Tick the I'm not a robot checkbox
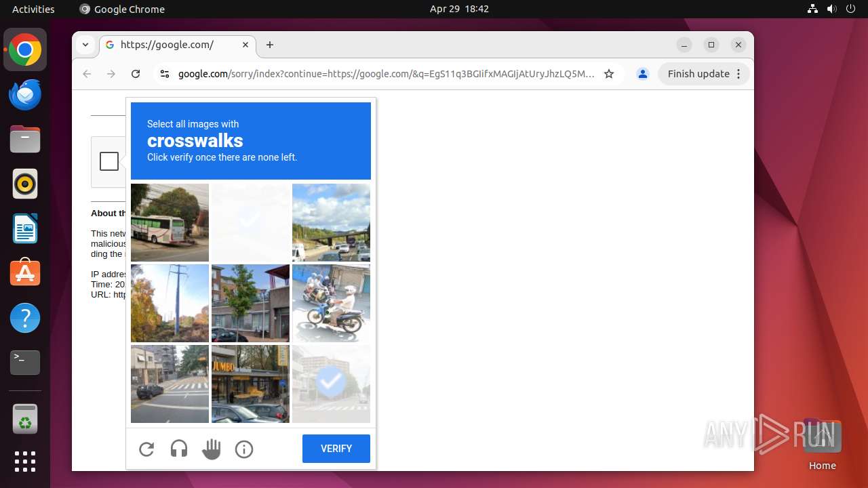The height and width of the screenshot is (488, 868). [x=109, y=161]
